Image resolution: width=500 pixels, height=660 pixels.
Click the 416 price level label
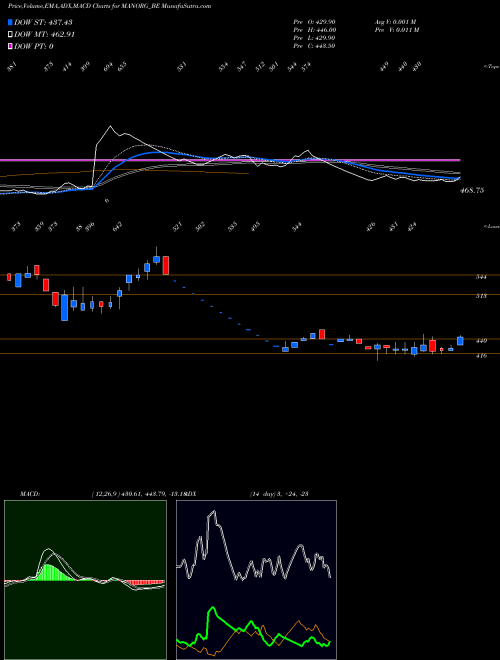pos(481,356)
